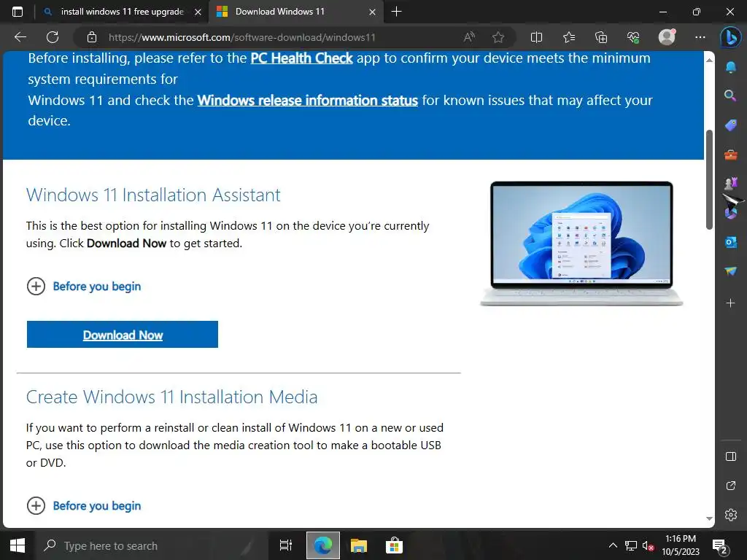Screen dimensions: 747x560
Task: Click the Download Now button
Action: pos(123,334)
